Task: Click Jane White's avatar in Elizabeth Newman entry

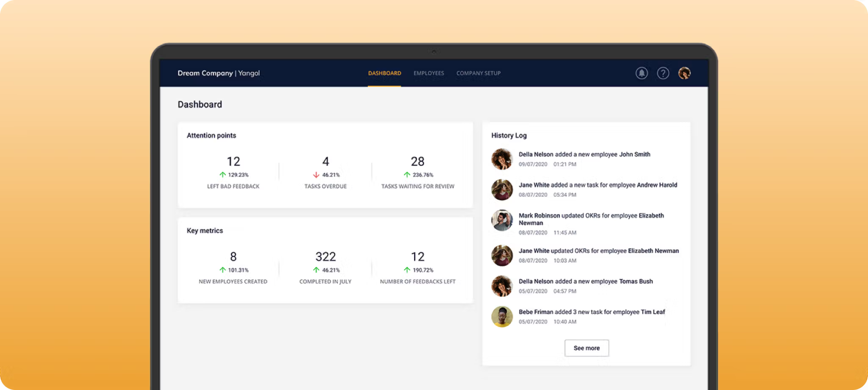Action: pyautogui.click(x=502, y=256)
